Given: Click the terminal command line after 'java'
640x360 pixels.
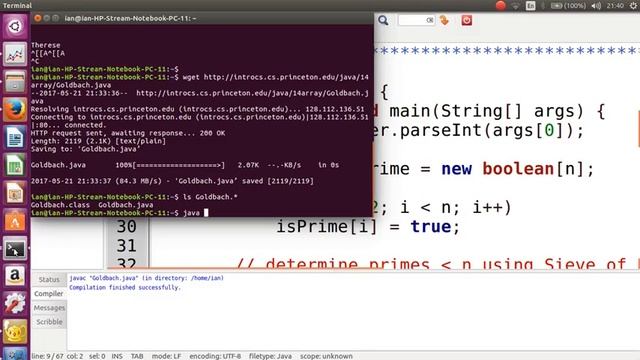Looking at the screenshot, I should tap(206, 213).
